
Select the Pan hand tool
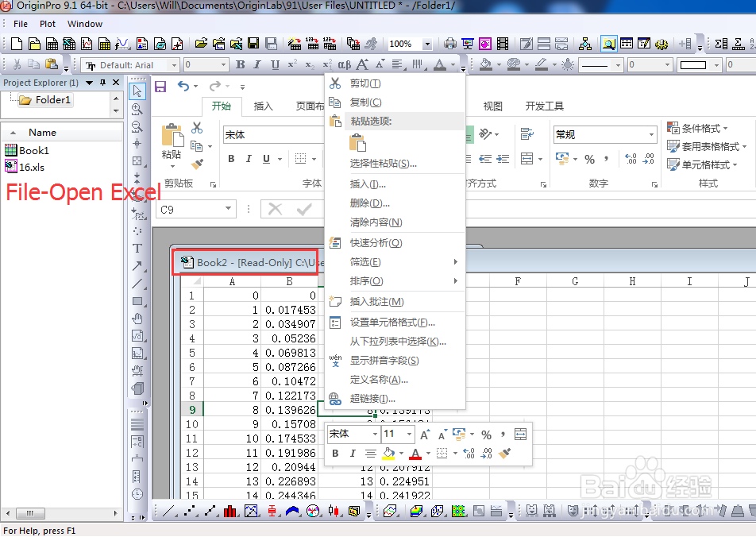tap(137, 319)
